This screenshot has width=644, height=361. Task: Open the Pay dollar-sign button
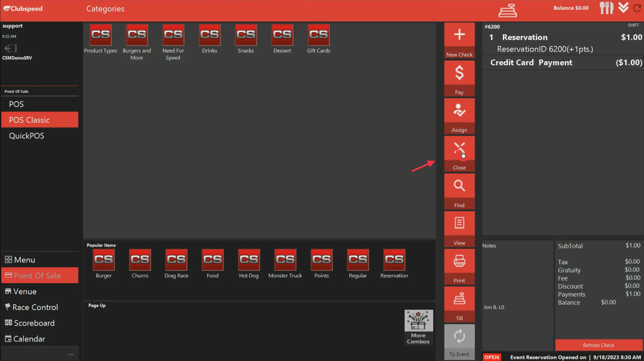459,78
